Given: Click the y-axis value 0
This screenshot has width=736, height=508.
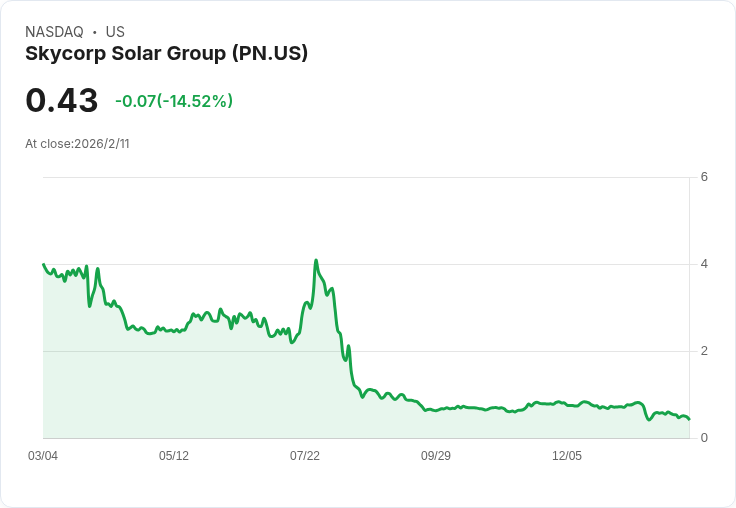Looking at the screenshot, I should click(704, 438).
